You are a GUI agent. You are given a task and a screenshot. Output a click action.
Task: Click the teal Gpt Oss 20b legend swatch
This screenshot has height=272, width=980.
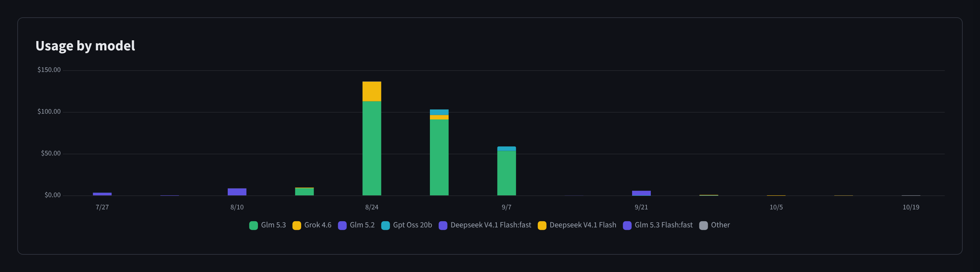pos(385,225)
